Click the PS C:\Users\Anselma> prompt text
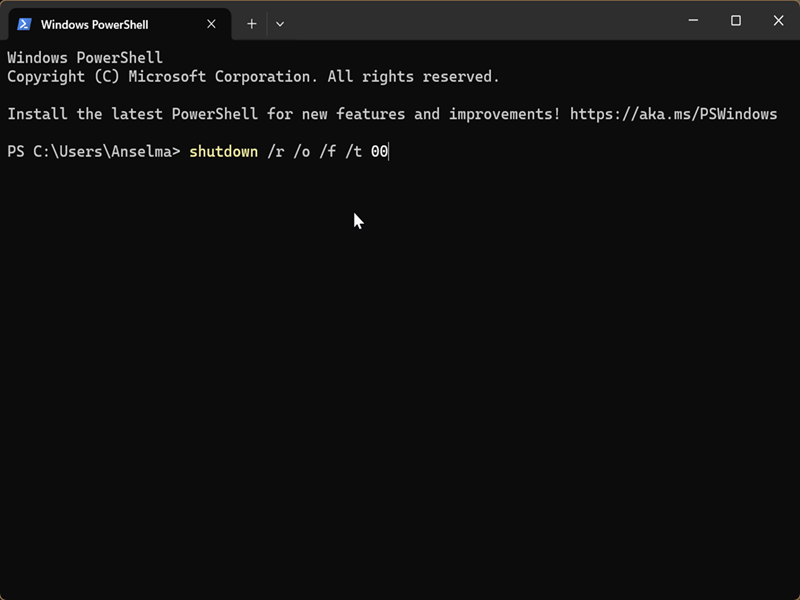 click(x=94, y=152)
